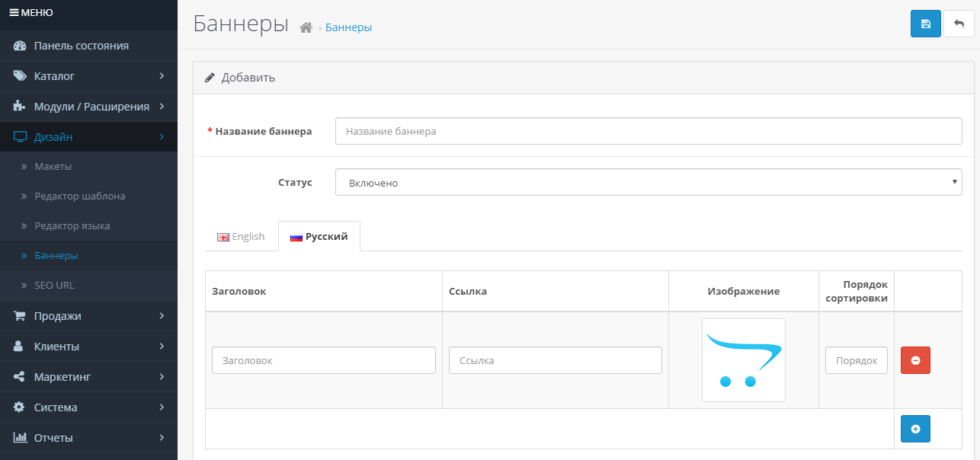Screen dimensions: 980x460
Task: Focus the Название баннера input field
Action: click(x=648, y=131)
